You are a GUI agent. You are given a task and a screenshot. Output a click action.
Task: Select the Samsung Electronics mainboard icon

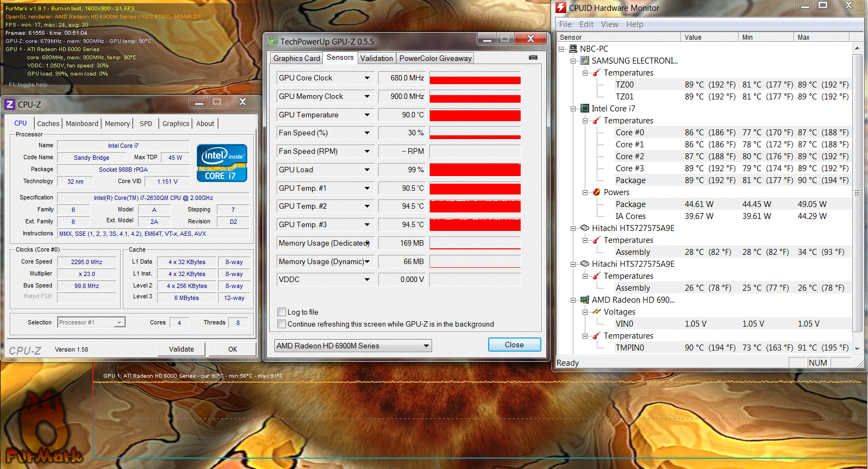[x=585, y=61]
